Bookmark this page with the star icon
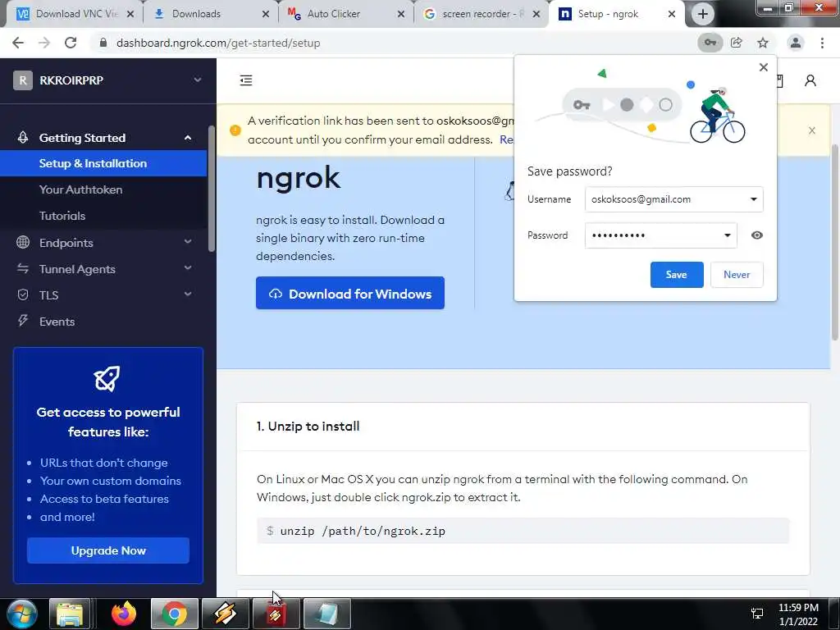 click(x=763, y=43)
